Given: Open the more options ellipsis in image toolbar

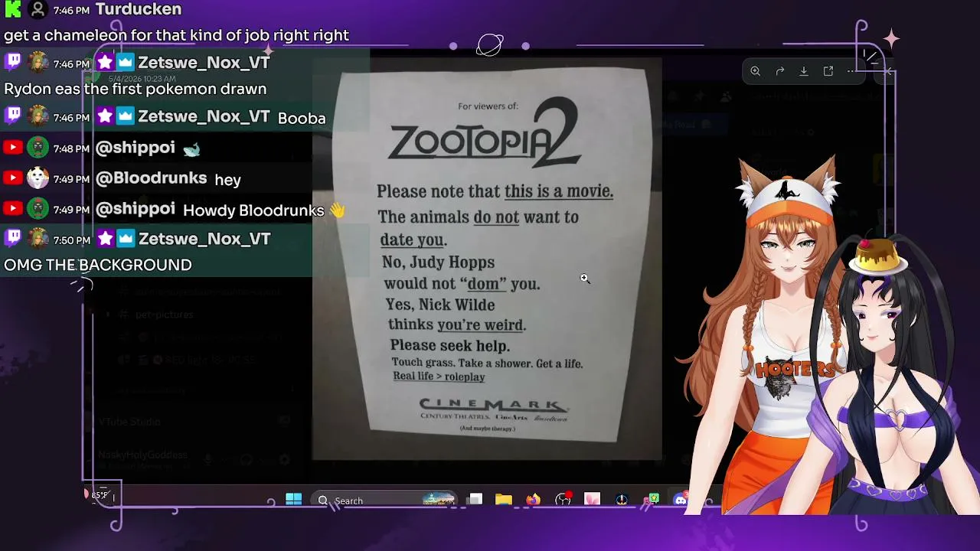Looking at the screenshot, I should coord(851,71).
